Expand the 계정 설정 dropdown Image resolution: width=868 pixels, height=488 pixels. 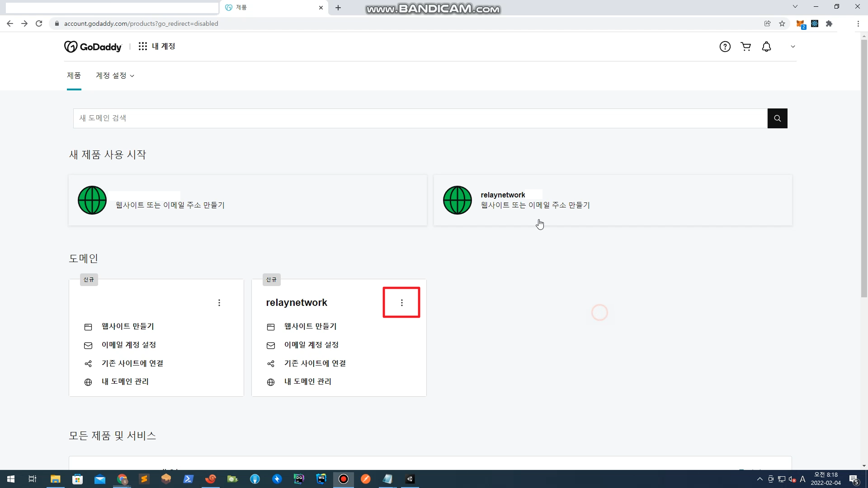click(115, 75)
